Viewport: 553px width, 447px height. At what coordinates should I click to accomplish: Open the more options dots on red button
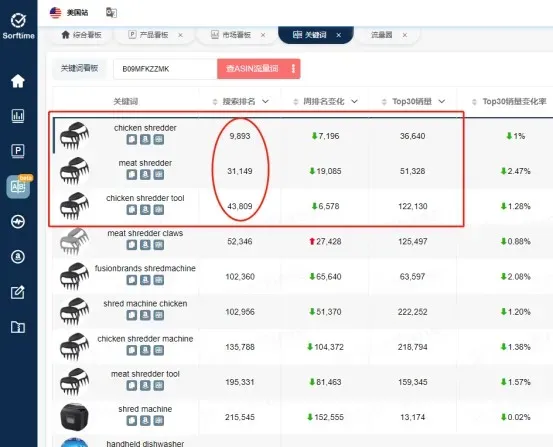tap(293, 69)
